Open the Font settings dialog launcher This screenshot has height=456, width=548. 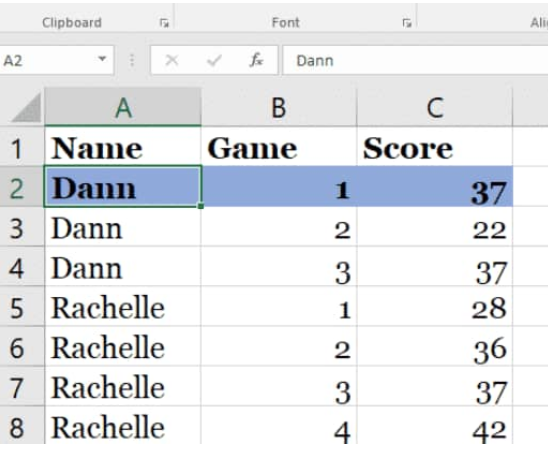(406, 23)
